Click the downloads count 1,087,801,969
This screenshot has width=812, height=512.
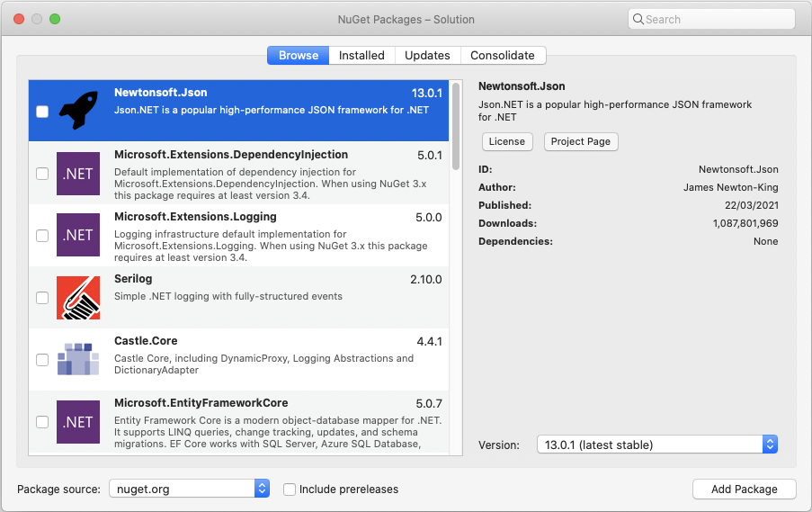pos(745,223)
